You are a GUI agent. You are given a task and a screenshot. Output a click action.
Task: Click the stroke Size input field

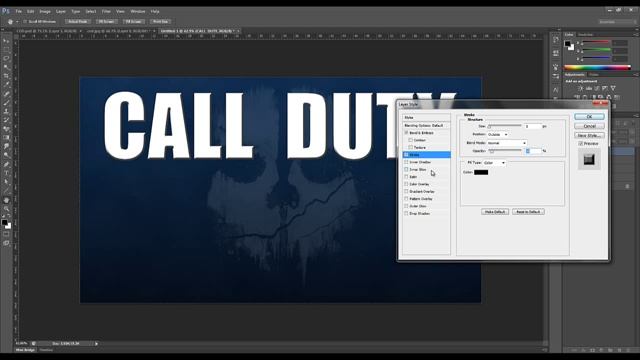coord(533,127)
